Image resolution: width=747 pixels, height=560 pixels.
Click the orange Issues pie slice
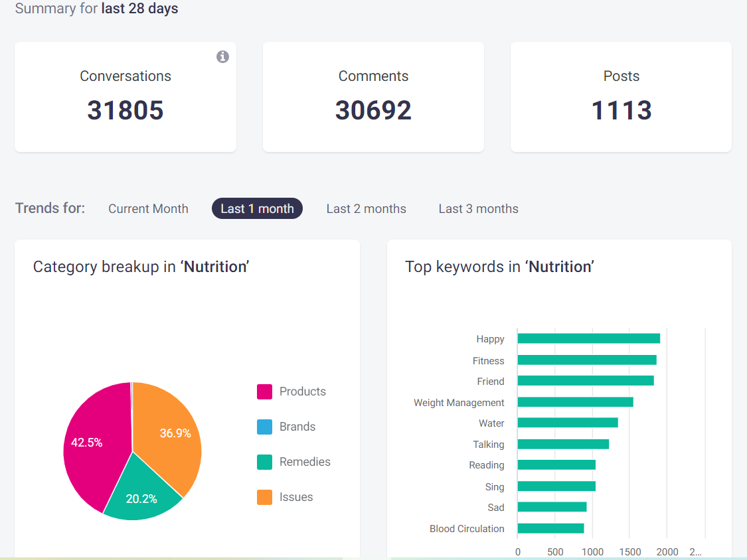[x=169, y=431]
